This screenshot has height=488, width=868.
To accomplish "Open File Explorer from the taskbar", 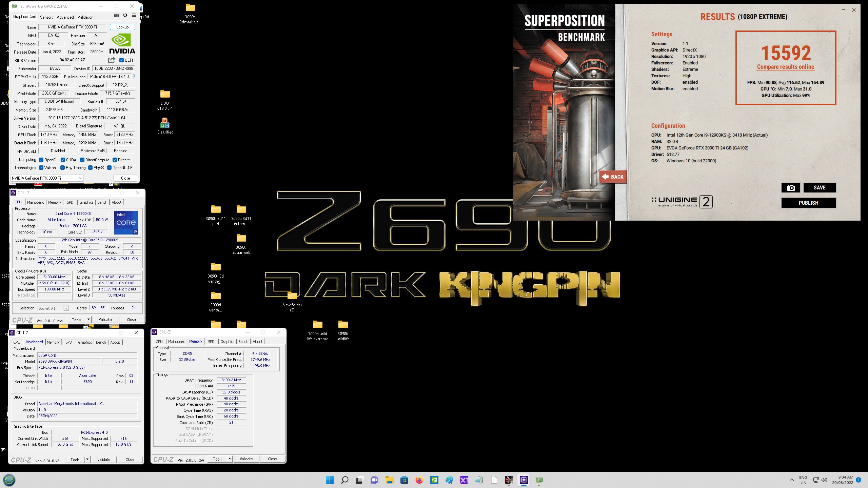I will (389, 480).
